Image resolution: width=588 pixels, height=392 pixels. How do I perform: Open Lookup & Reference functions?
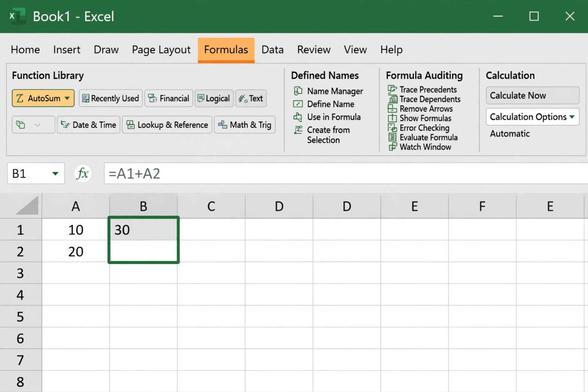pos(167,125)
